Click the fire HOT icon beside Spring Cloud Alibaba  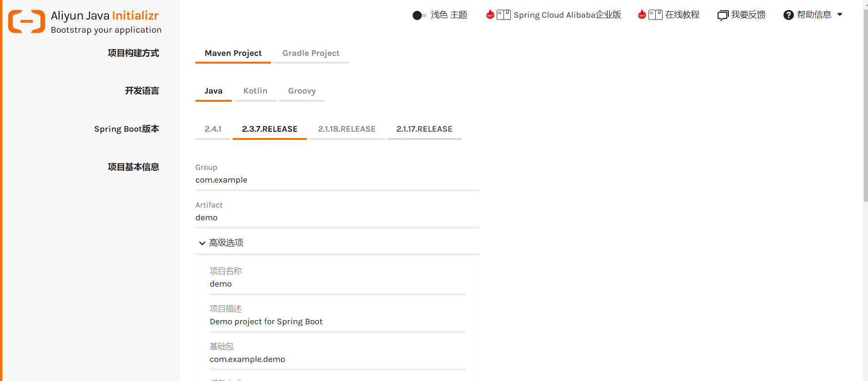point(490,15)
